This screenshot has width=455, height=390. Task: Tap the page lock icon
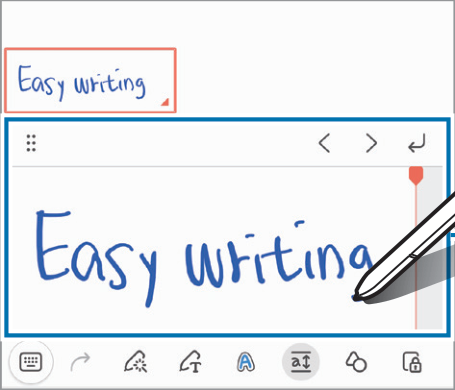412,362
